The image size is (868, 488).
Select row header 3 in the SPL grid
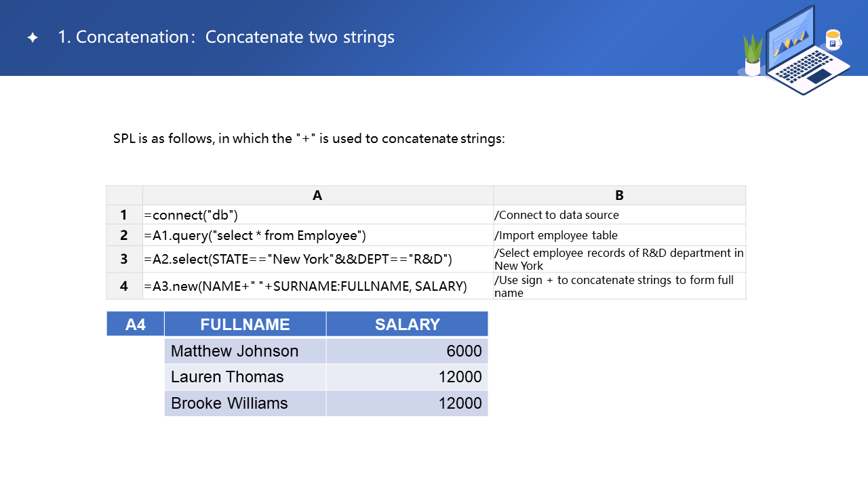[x=124, y=259]
